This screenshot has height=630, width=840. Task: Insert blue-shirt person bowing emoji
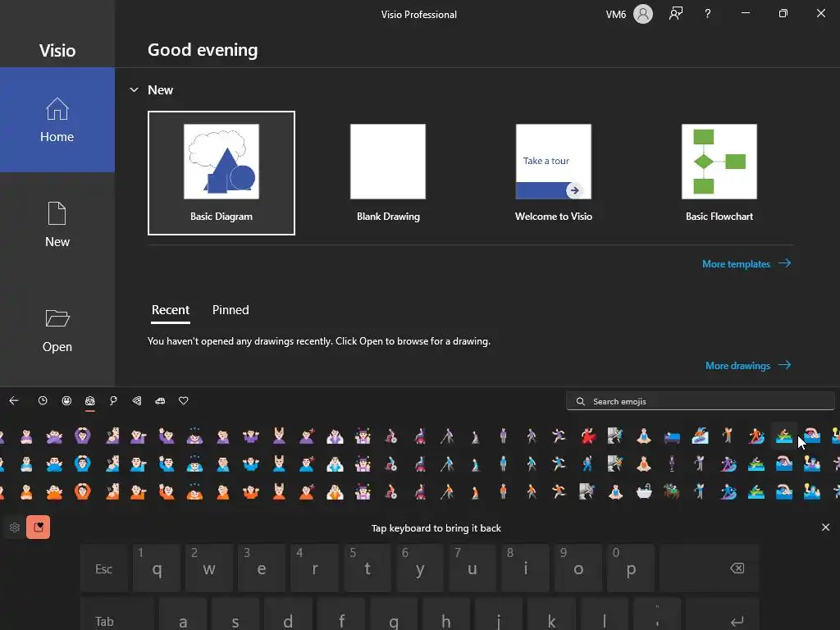point(194,463)
